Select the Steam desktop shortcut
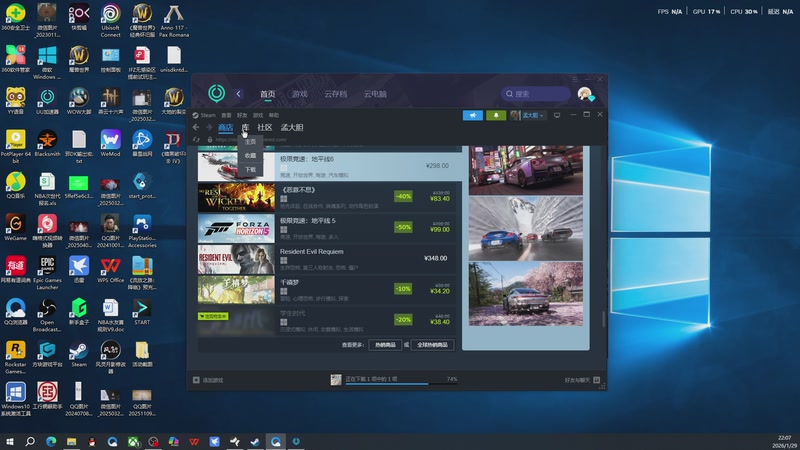This screenshot has height=450, width=800. [79, 354]
